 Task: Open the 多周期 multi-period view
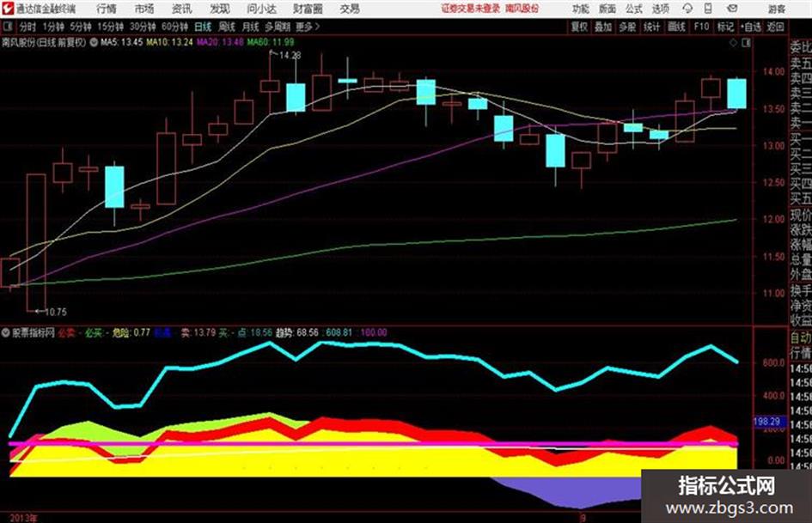click(x=278, y=27)
